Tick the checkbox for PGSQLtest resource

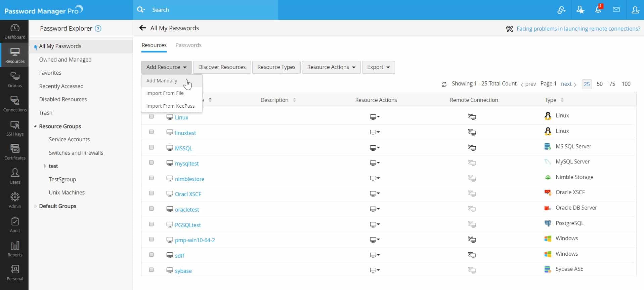[x=152, y=224]
